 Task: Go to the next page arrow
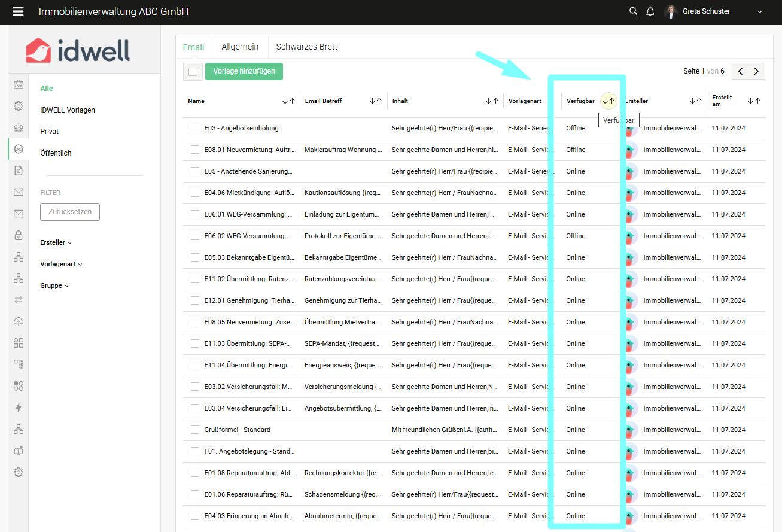tap(757, 71)
